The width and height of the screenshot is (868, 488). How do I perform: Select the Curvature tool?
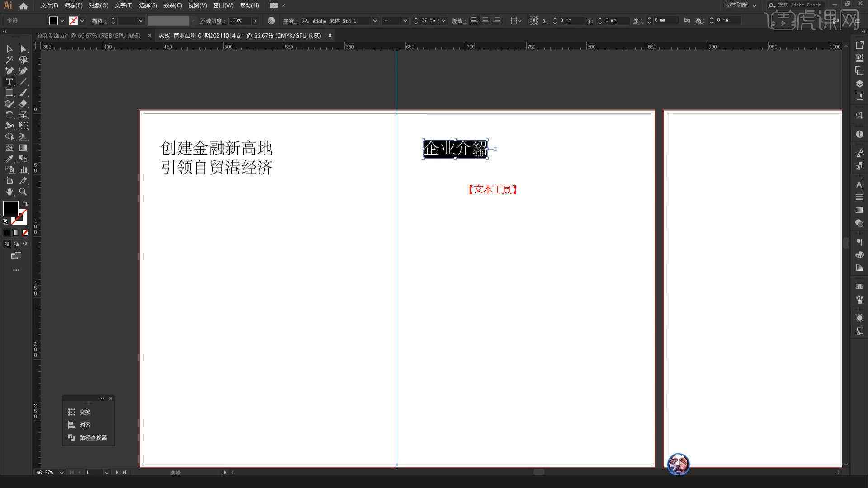coord(23,71)
